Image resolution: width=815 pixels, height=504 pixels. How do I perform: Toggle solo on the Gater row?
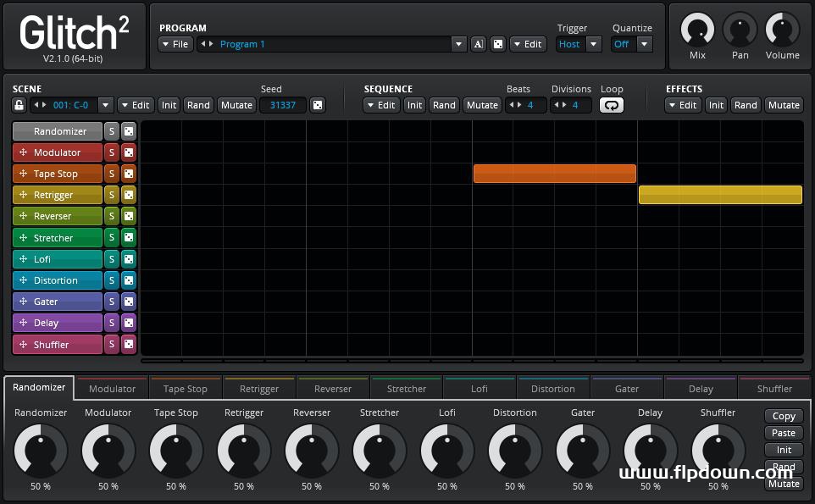(111, 302)
